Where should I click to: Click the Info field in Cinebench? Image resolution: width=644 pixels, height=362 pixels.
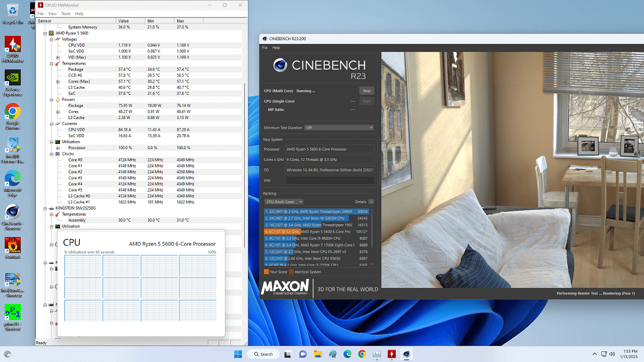click(x=330, y=180)
